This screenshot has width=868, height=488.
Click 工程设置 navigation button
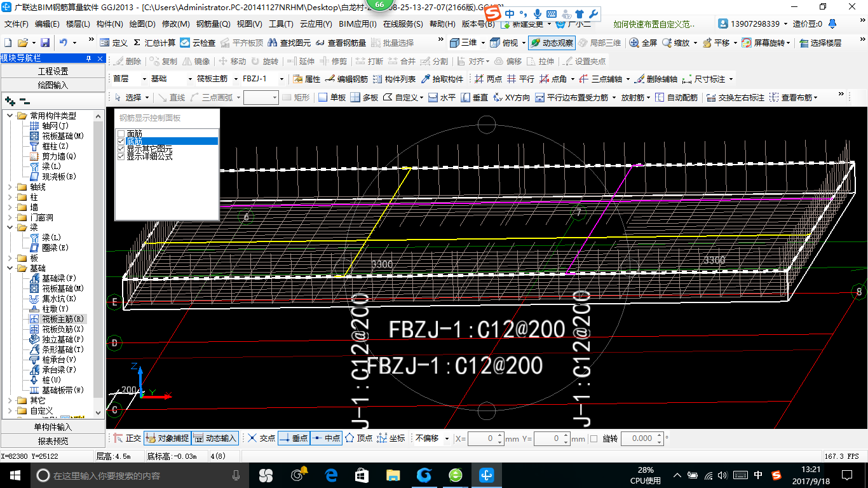click(x=53, y=71)
